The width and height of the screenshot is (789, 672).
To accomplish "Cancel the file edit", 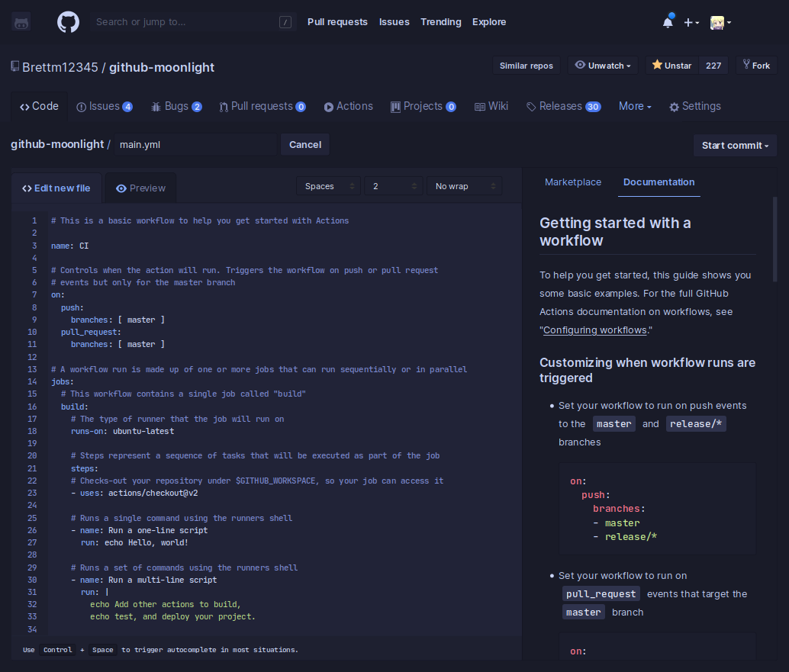I will coord(305,144).
